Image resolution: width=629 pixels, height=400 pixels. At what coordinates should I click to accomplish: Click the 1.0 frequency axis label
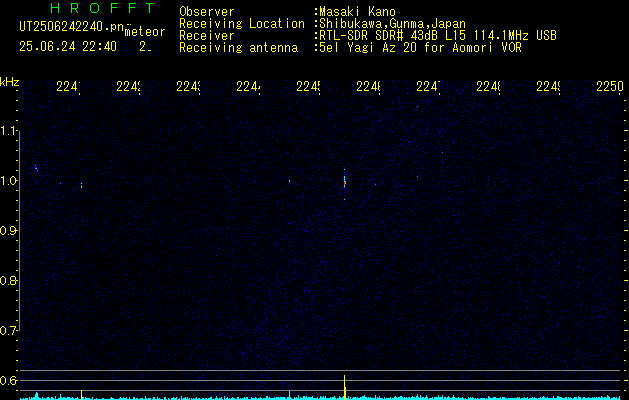[9, 181]
